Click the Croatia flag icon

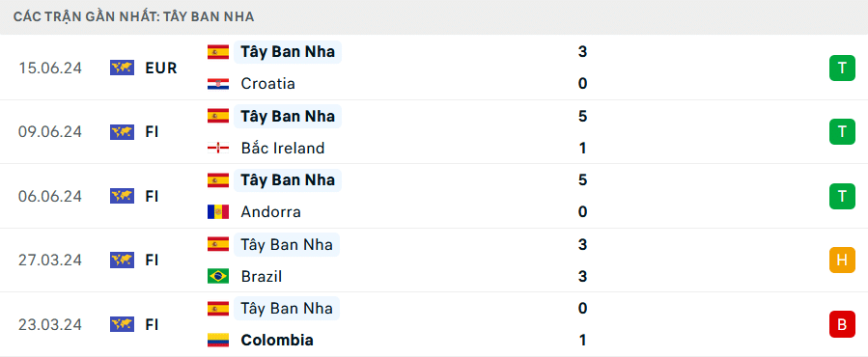[218, 84]
